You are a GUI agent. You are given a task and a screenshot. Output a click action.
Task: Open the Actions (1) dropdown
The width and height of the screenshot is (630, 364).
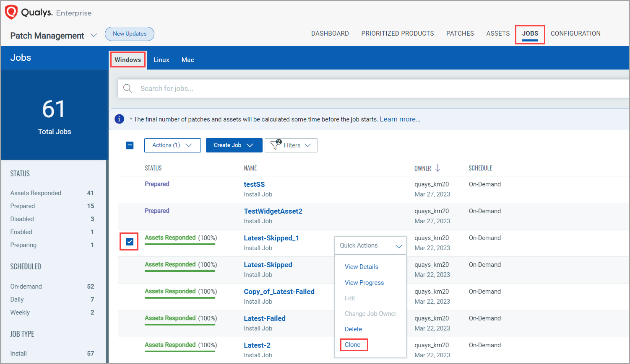click(172, 145)
